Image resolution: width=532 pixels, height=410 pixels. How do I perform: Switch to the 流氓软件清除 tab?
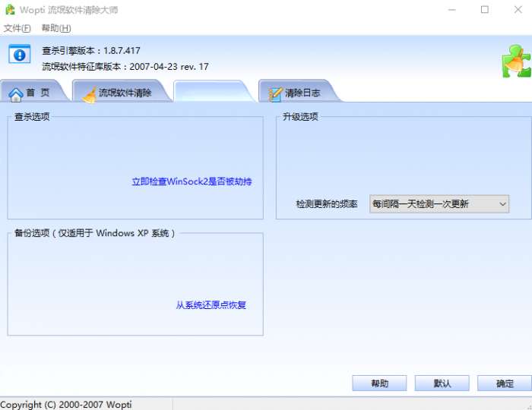(122, 91)
